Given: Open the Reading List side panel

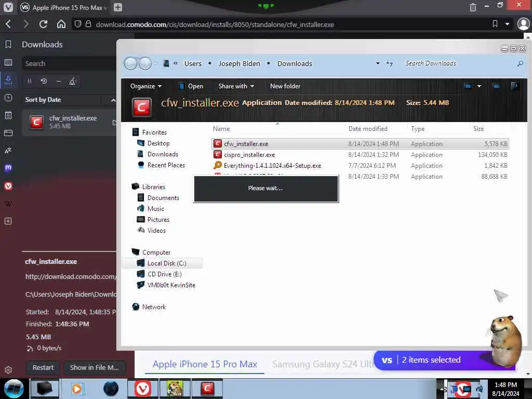Looking at the screenshot, I should click(x=8, y=62).
